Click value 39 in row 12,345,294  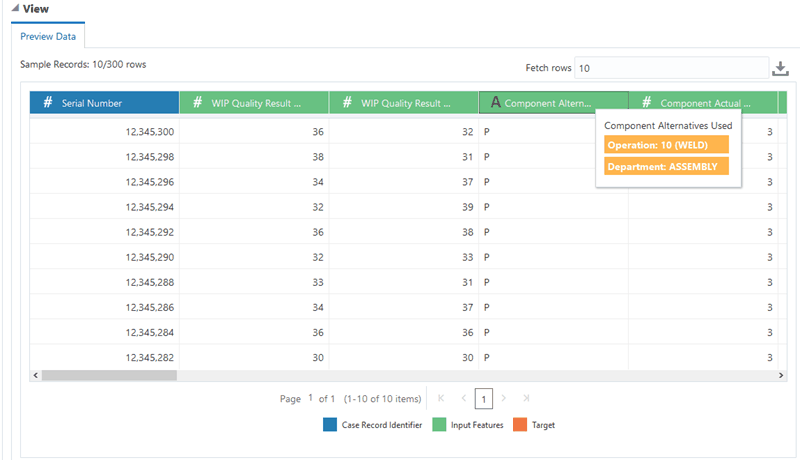click(x=468, y=207)
